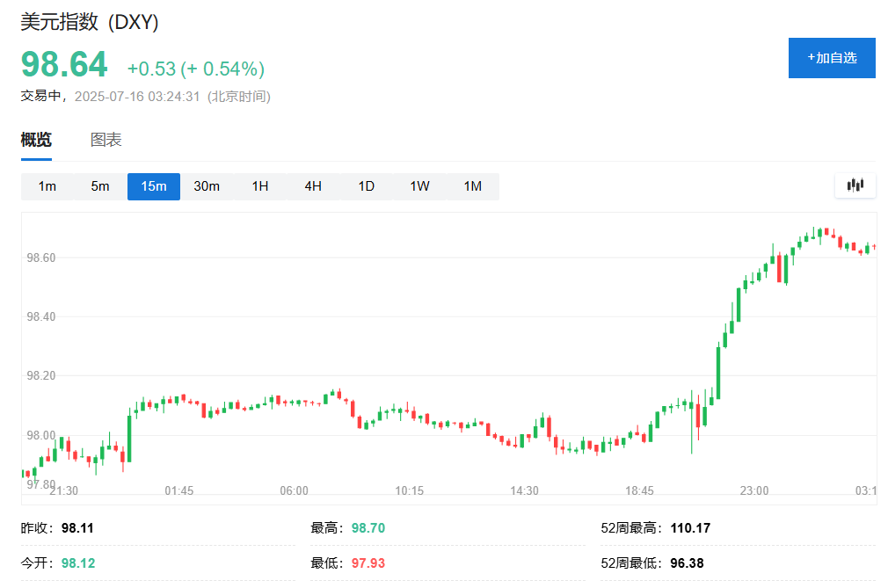Re-select the active 15m timeframe
This screenshot has height=588, width=888.
(x=153, y=186)
